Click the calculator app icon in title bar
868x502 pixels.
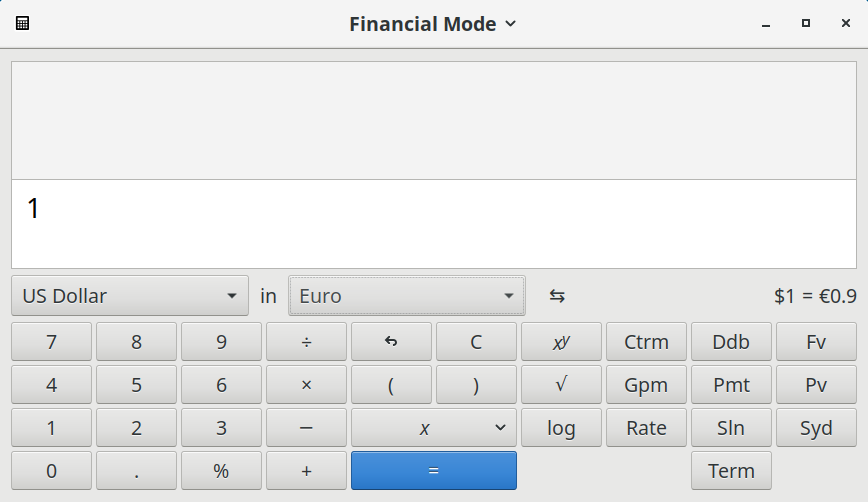click(x=22, y=23)
